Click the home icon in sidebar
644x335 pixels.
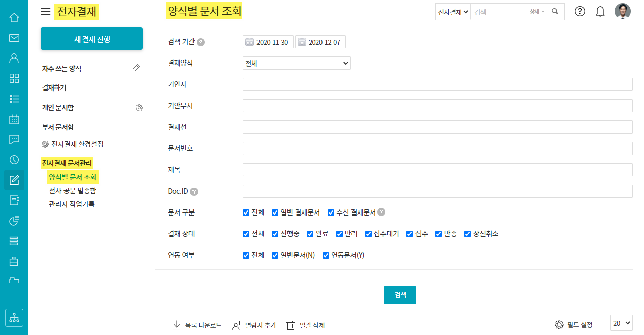(14, 18)
